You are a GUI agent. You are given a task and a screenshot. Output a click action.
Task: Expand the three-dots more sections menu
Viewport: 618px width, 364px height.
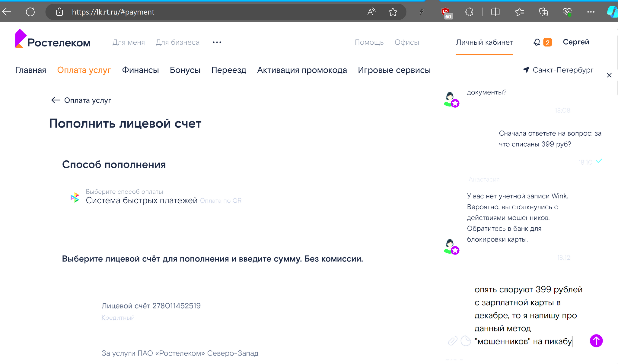tap(217, 42)
